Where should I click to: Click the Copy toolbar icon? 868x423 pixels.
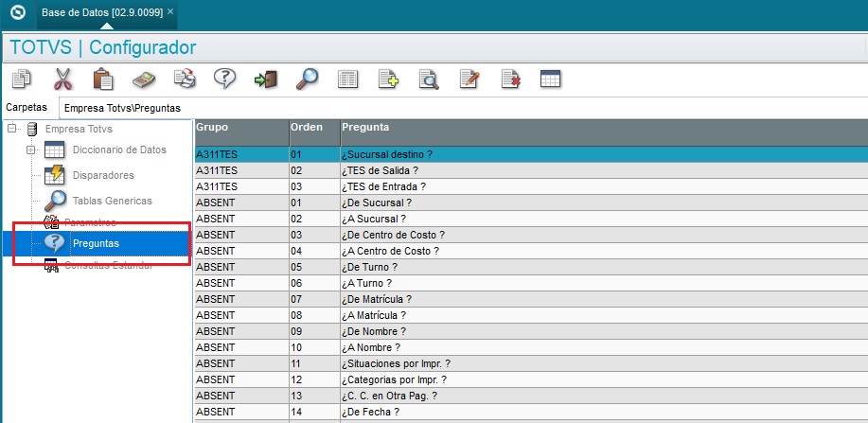point(22,79)
